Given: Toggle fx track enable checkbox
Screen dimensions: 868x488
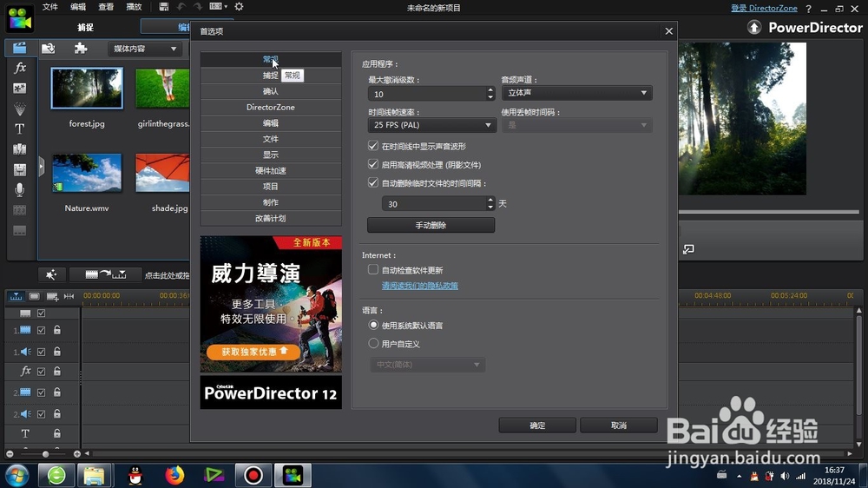Looking at the screenshot, I should tap(41, 372).
